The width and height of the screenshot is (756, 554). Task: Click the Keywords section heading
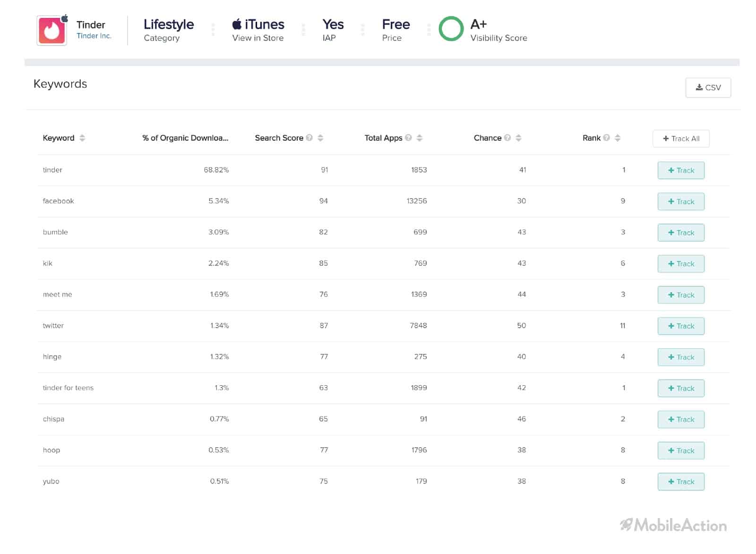[x=60, y=84]
